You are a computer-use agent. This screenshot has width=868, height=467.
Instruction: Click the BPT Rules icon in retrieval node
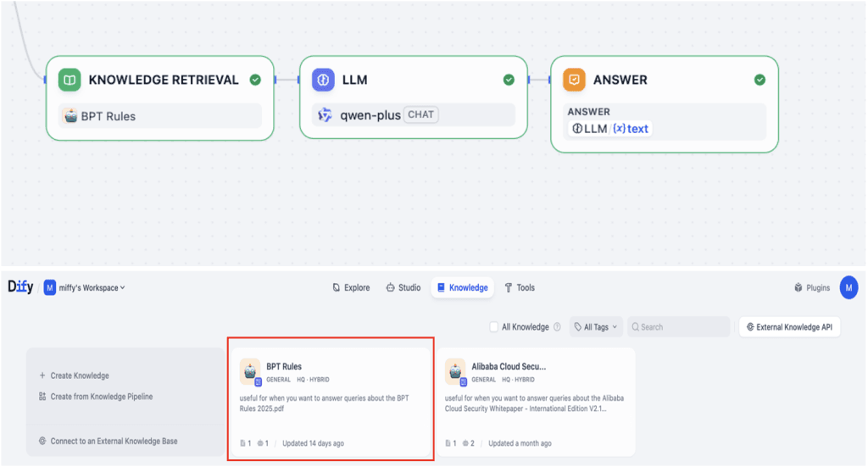[70, 116]
